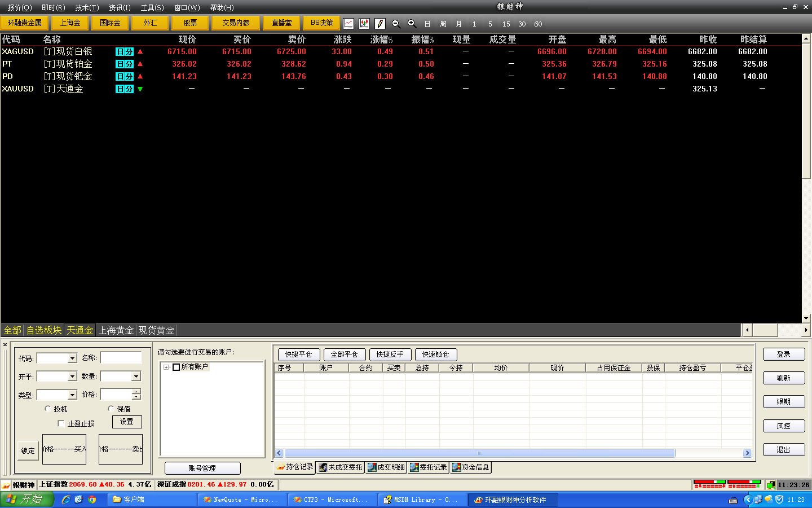Click the positions table horizontal scrollbar

[513, 453]
